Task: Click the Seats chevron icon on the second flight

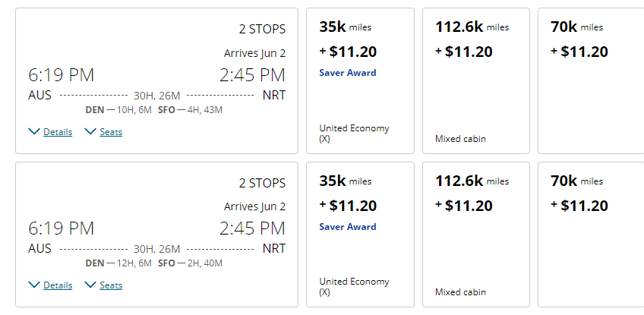Action: pos(90,285)
